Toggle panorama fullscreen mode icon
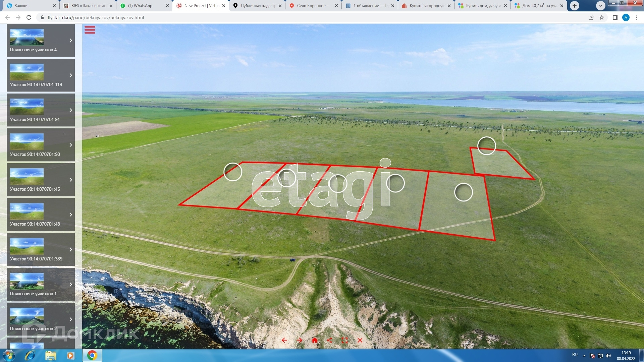 pyautogui.click(x=344, y=340)
